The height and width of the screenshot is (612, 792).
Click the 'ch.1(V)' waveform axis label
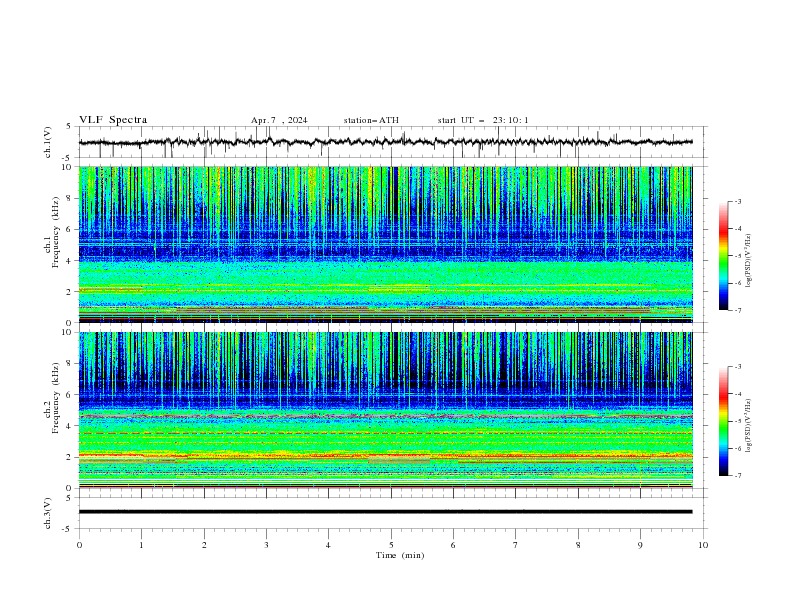pos(48,142)
